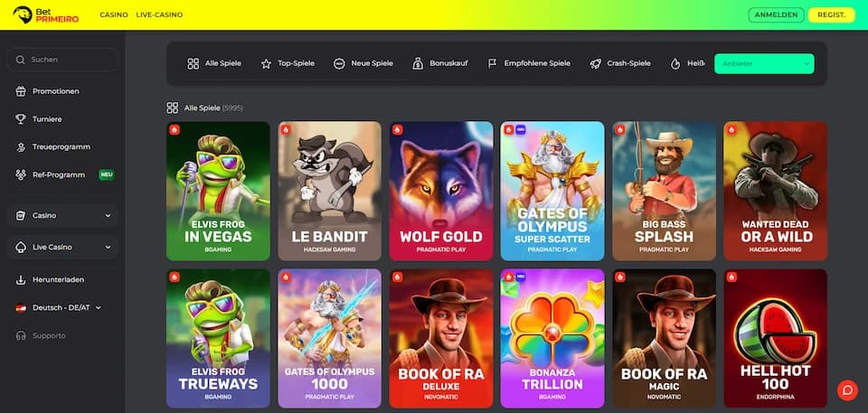Open the Book of Ra Magic tile

click(x=664, y=339)
